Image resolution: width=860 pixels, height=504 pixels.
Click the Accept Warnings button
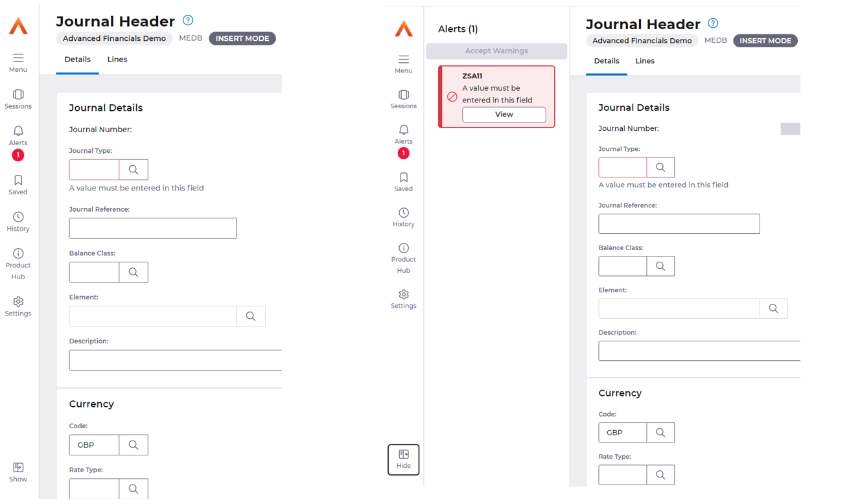(x=496, y=51)
